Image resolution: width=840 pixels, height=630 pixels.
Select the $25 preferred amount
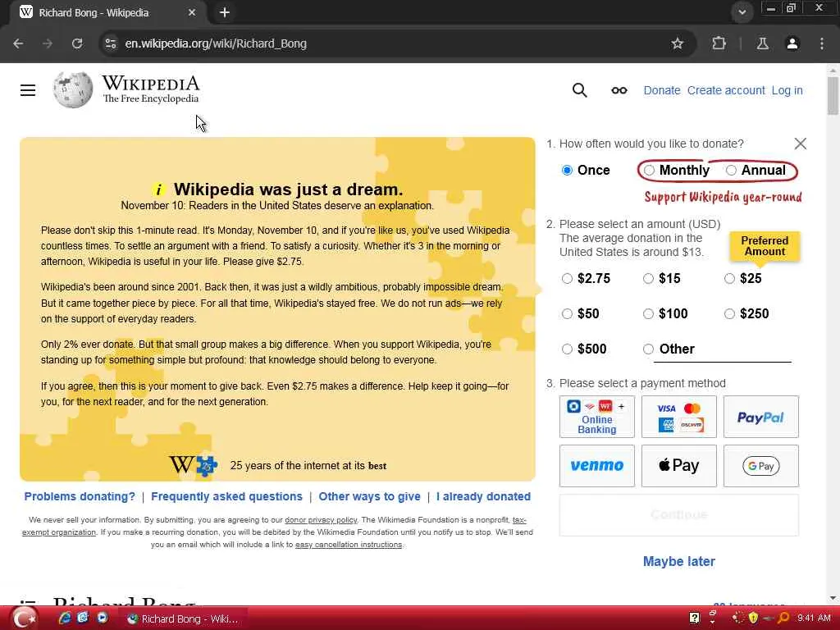point(729,279)
